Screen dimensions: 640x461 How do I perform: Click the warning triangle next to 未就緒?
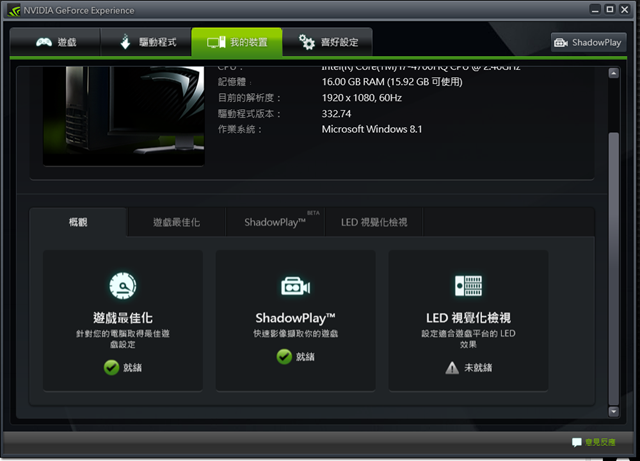[452, 368]
